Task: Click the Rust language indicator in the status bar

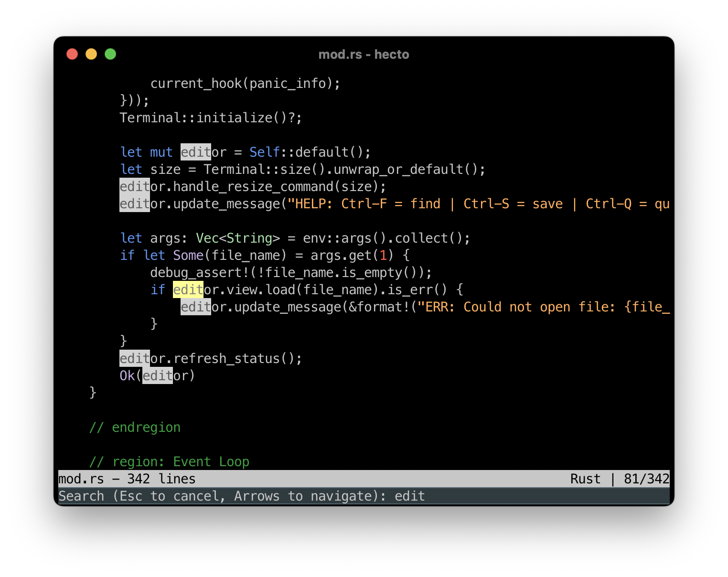Action: [585, 479]
